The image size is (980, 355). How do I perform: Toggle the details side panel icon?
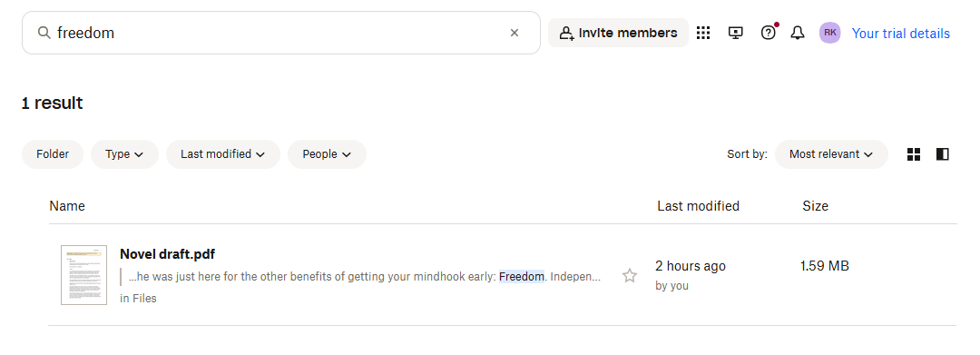click(x=943, y=154)
